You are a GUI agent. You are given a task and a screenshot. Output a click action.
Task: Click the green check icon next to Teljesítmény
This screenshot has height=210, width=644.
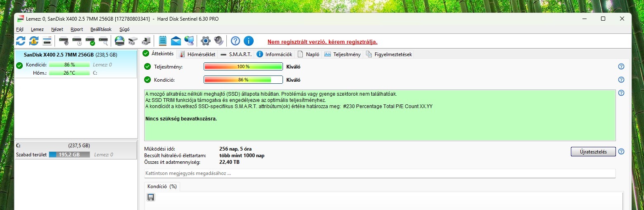coord(147,66)
